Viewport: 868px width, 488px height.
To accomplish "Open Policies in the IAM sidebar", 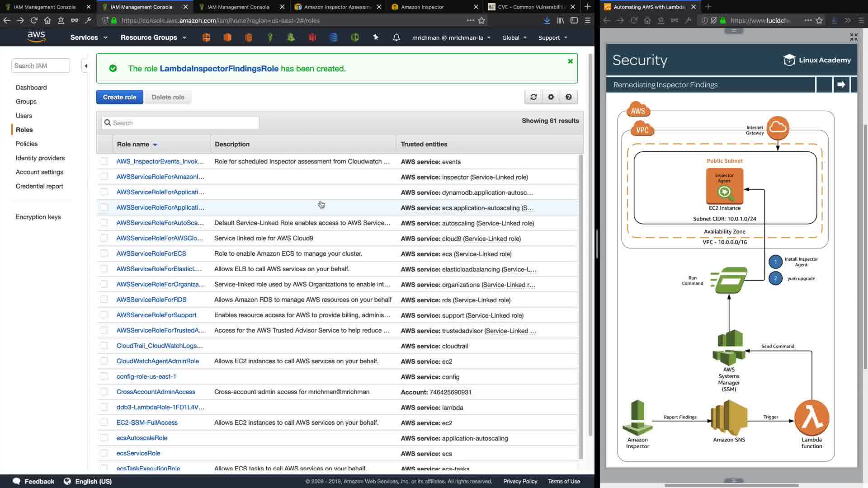I will 27,144.
